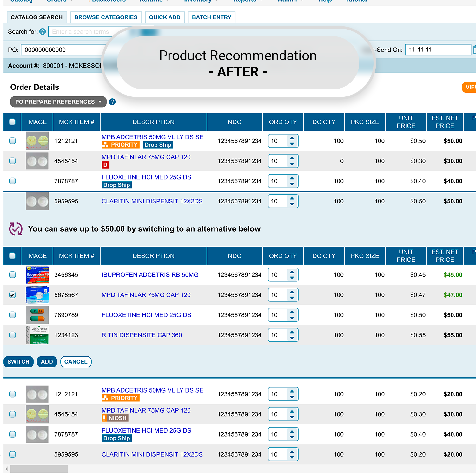
Task: Click the help icon next to PO PREPARE PREFERENCES
Action: (x=112, y=102)
